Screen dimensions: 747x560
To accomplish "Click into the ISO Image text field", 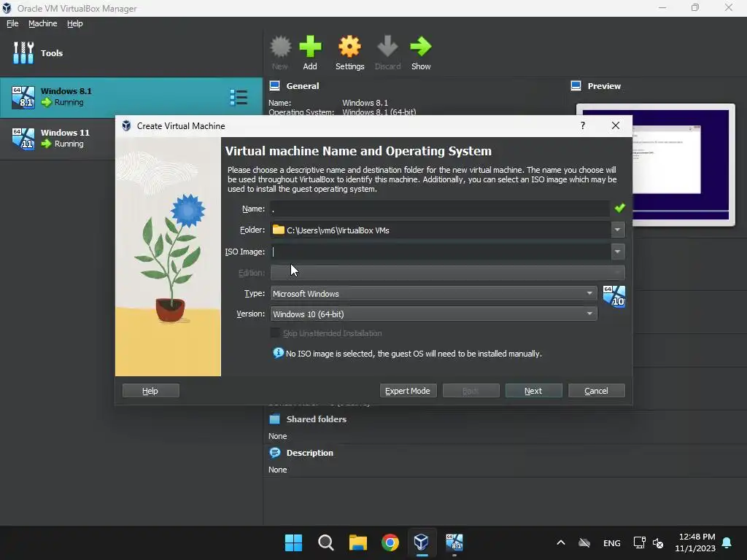I will coord(441,252).
